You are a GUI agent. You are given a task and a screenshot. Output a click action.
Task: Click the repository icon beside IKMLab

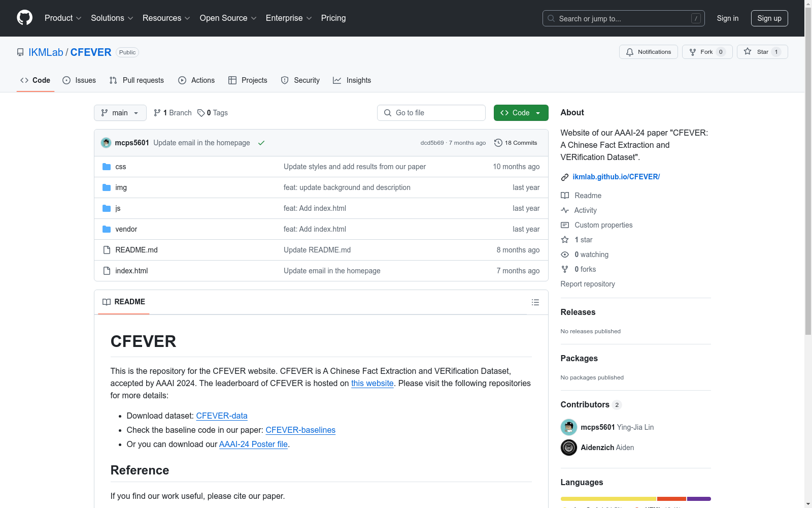(20, 52)
